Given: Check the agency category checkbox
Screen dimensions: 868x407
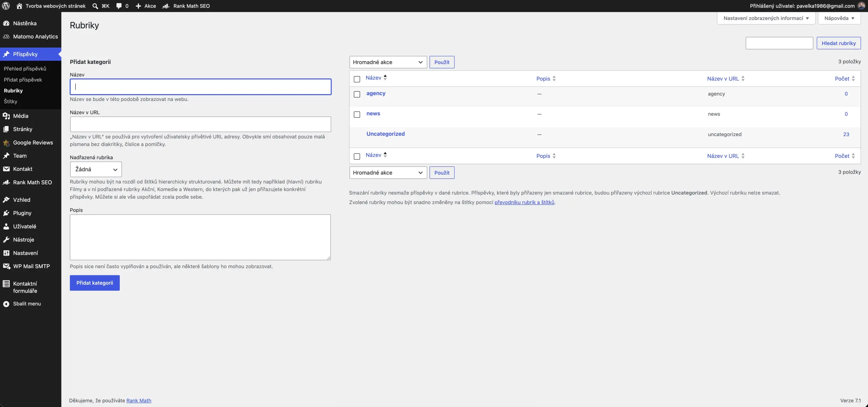Looking at the screenshot, I should (357, 94).
